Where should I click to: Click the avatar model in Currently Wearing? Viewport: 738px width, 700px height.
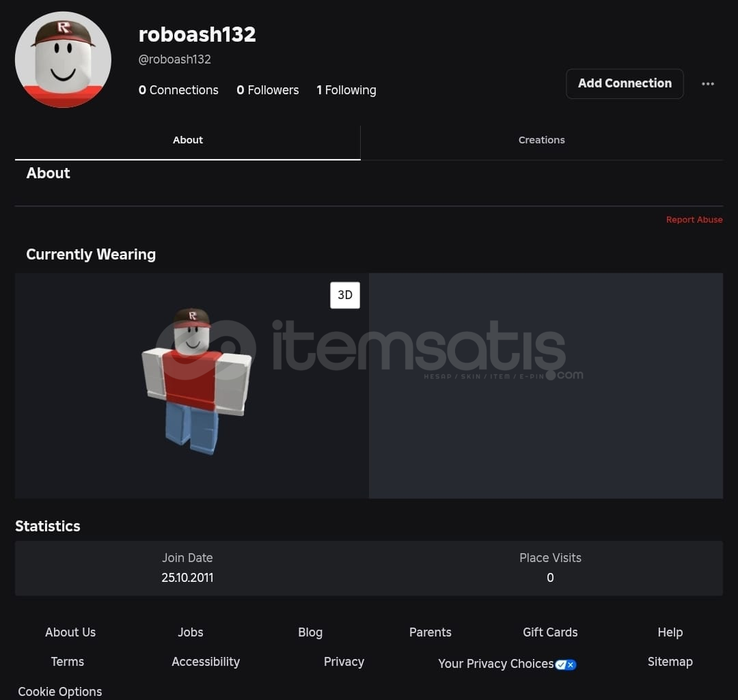197,381
